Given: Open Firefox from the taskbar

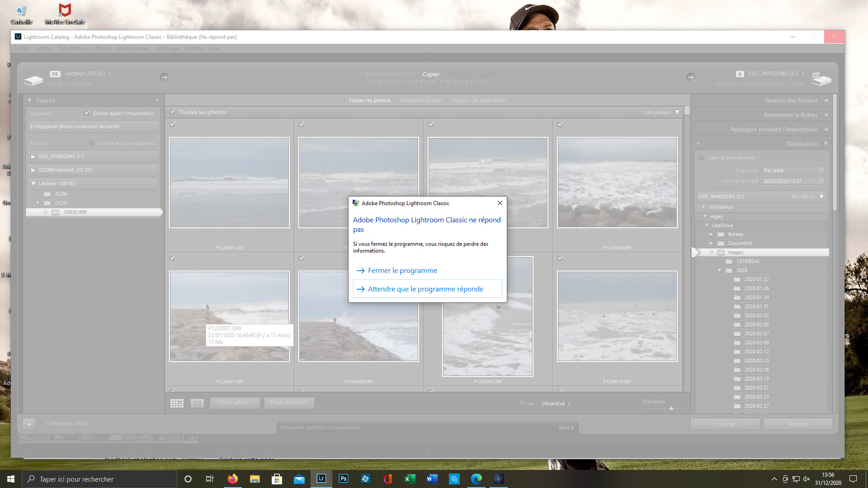Looking at the screenshot, I should pos(233,479).
